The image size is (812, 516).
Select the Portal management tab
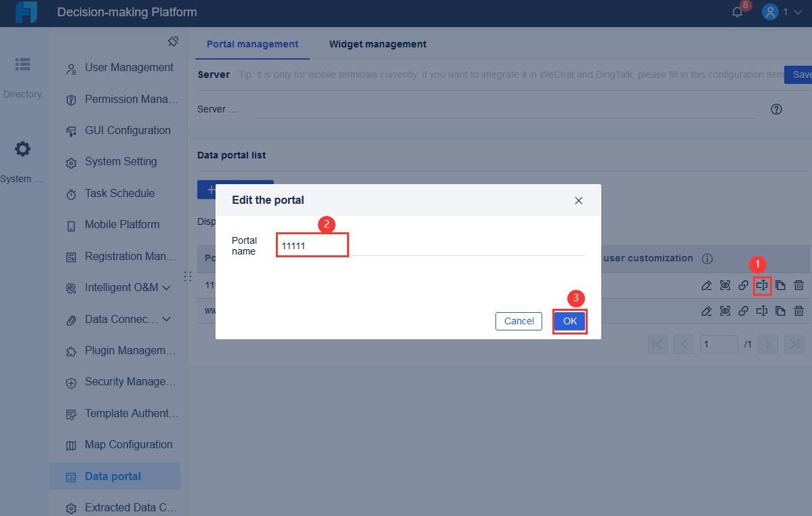point(252,43)
